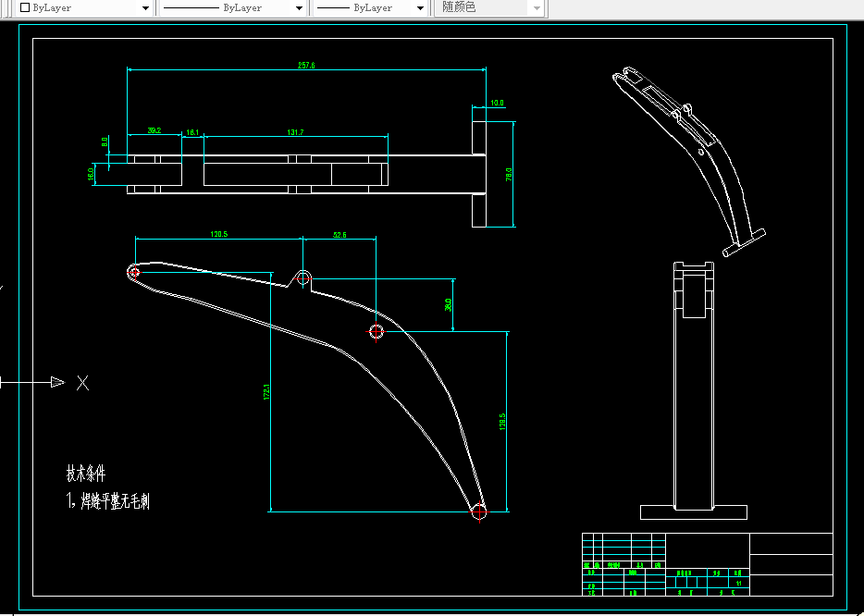Select the end view with the base plate
The height and width of the screenshot is (616, 864).
(694, 390)
